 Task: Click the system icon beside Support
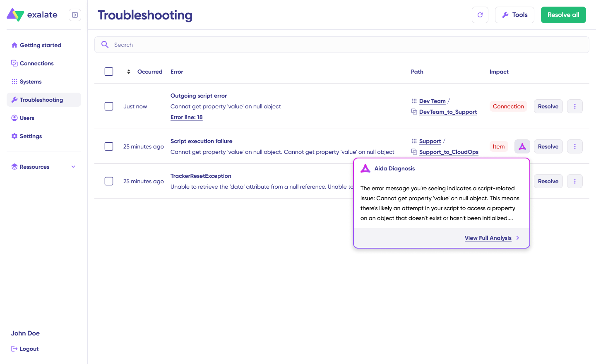(x=414, y=141)
